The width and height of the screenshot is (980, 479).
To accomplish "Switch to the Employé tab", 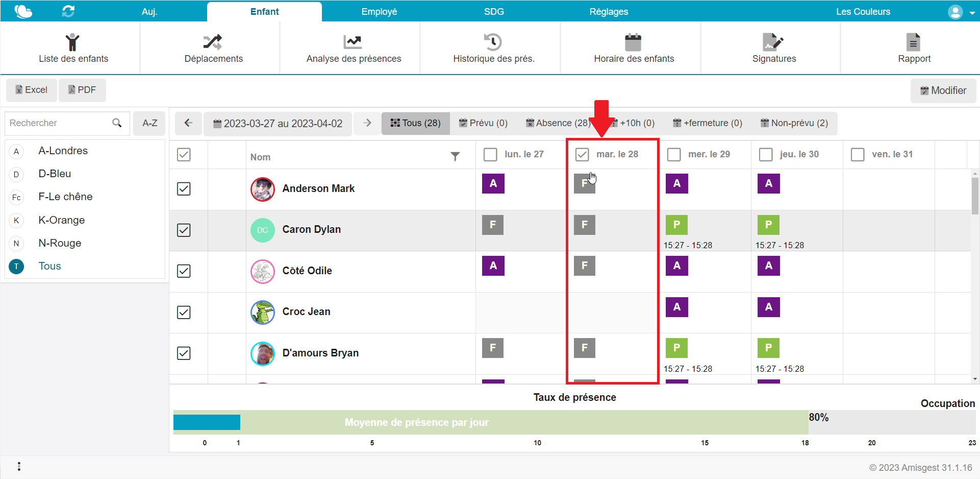I will click(379, 12).
